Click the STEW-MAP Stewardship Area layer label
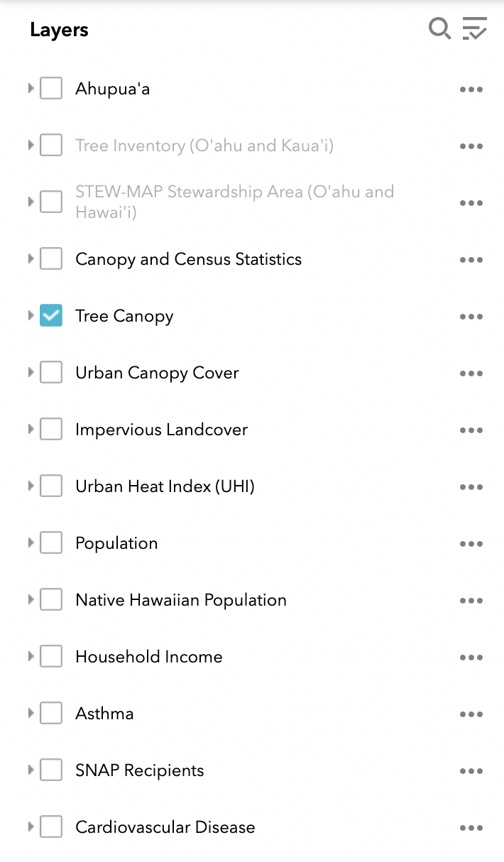 (x=234, y=202)
